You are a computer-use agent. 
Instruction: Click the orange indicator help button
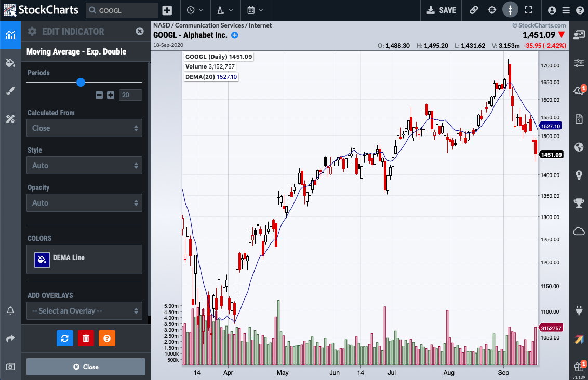click(x=107, y=338)
